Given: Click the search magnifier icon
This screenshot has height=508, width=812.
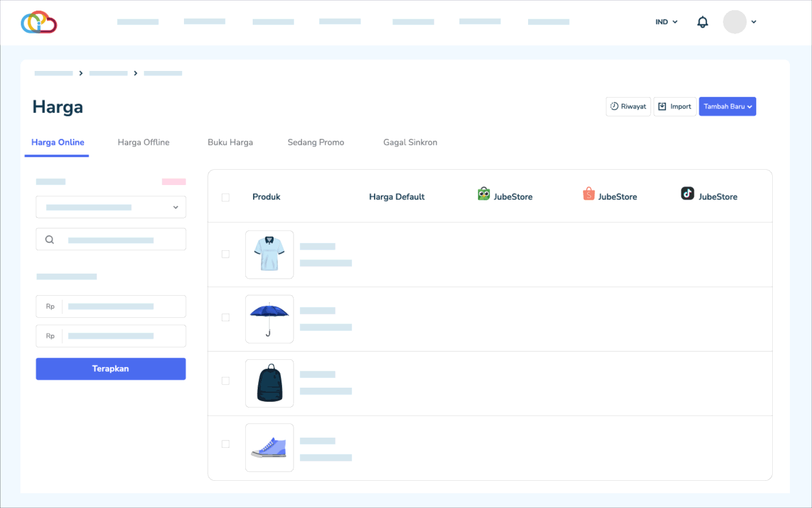Looking at the screenshot, I should (50, 240).
